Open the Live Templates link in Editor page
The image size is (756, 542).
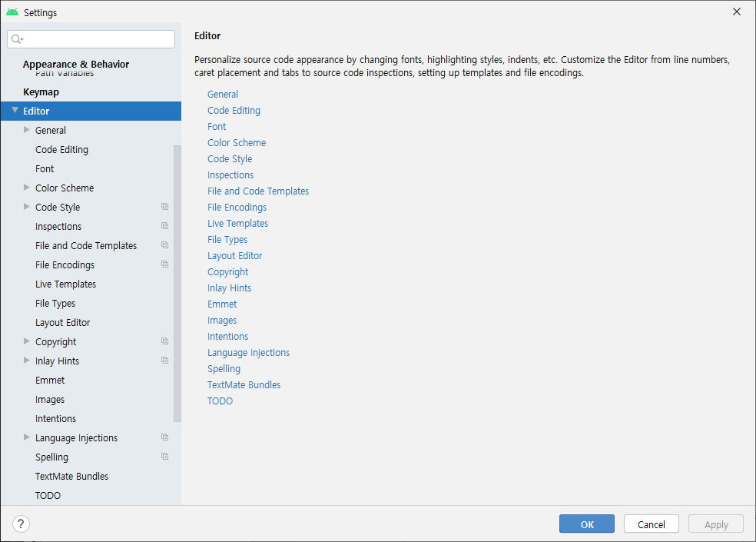[237, 224]
